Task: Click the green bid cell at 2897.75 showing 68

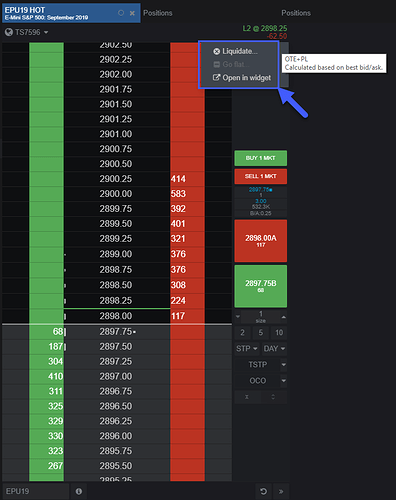Action: [x=46, y=332]
